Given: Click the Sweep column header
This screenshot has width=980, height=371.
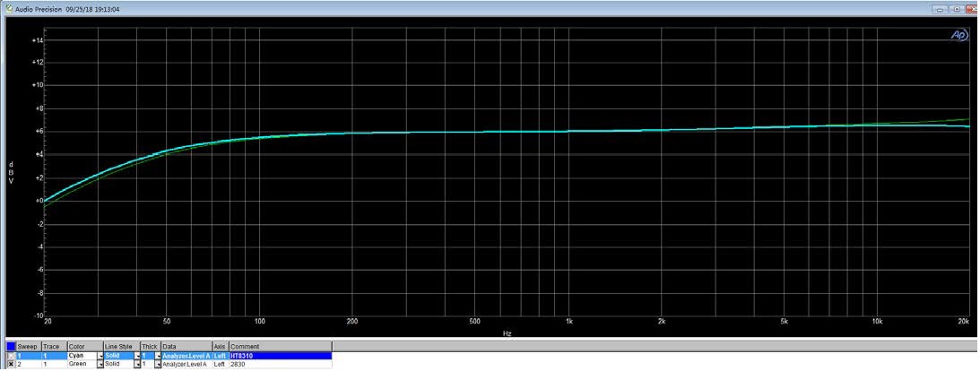Looking at the screenshot, I should 28,346.
